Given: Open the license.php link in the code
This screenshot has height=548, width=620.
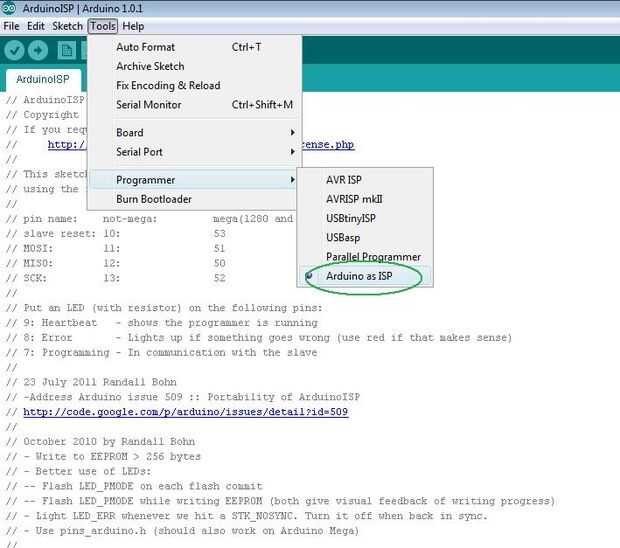Looking at the screenshot, I should pyautogui.click(x=328, y=145).
